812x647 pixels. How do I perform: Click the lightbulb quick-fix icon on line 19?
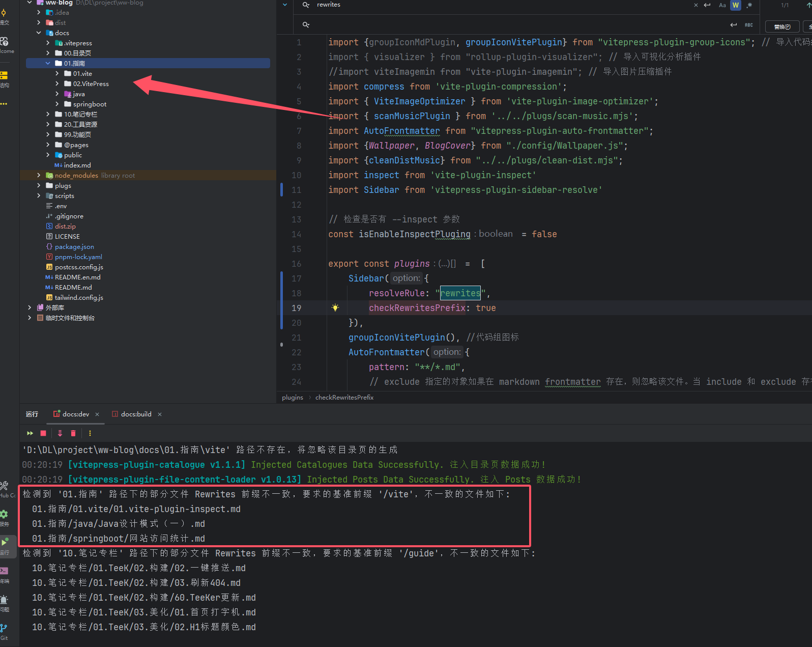335,307
